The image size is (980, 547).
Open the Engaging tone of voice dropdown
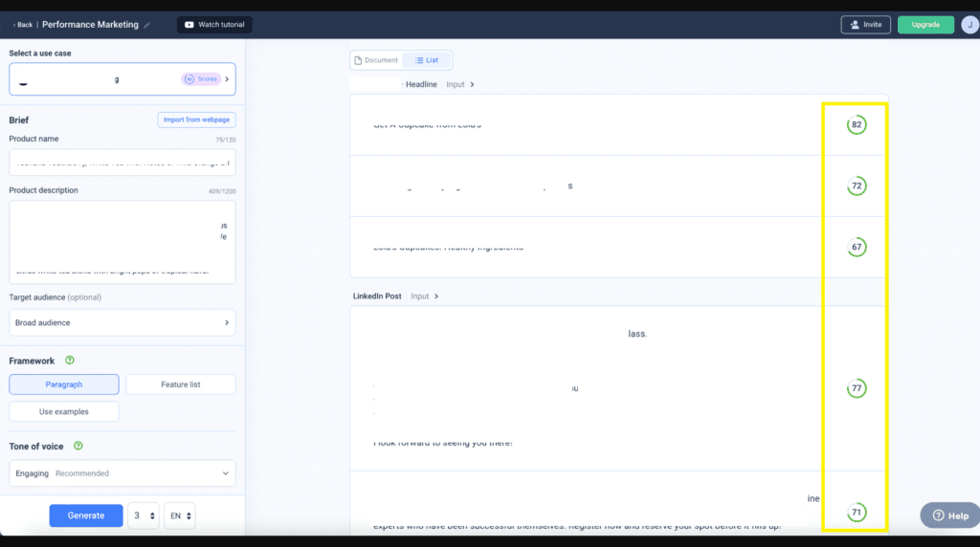coord(122,473)
